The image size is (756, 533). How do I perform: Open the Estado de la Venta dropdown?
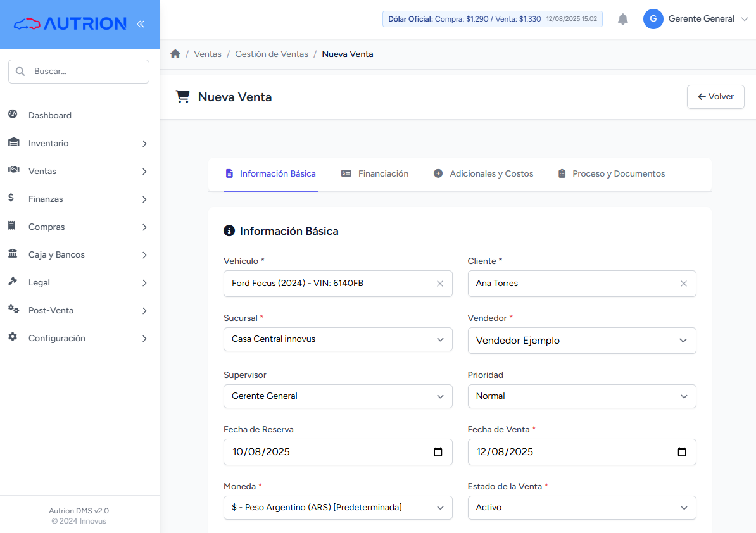(x=684, y=508)
